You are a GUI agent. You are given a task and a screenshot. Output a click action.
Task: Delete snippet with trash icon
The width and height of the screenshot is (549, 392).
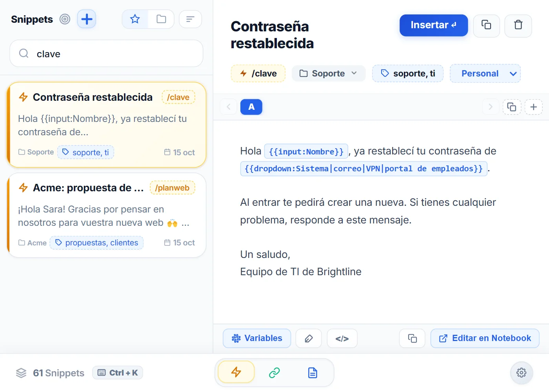518,25
